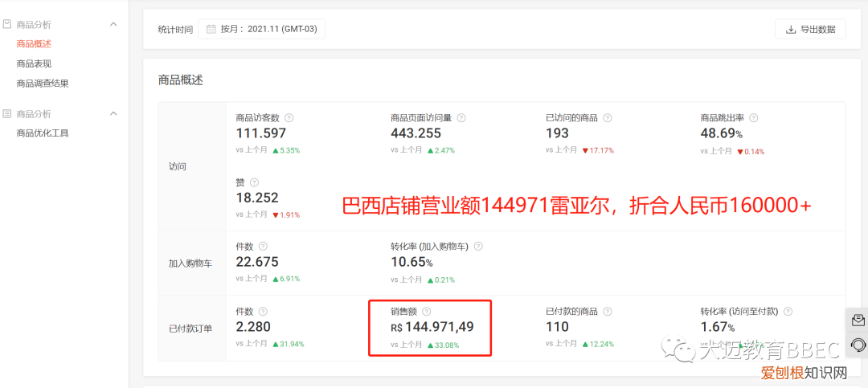The image size is (868, 388).
Task: Click help icon beside 转化率 (访问至付款)
Action: point(788,312)
